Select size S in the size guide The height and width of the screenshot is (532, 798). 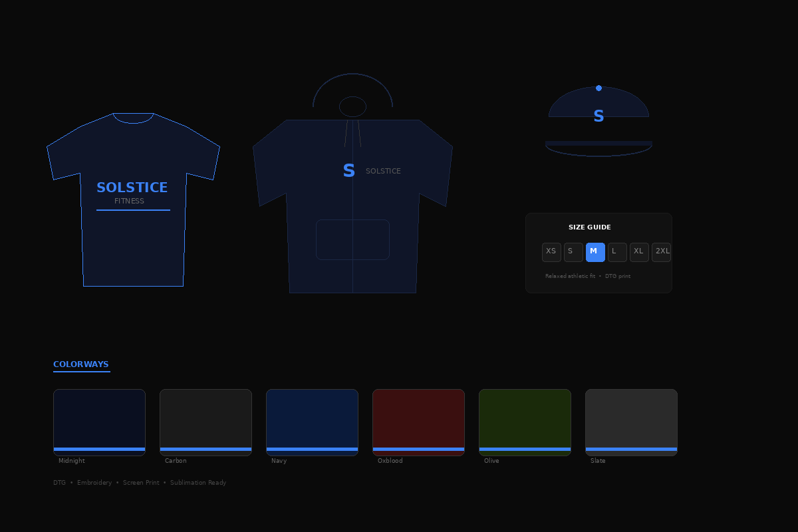click(x=573, y=252)
